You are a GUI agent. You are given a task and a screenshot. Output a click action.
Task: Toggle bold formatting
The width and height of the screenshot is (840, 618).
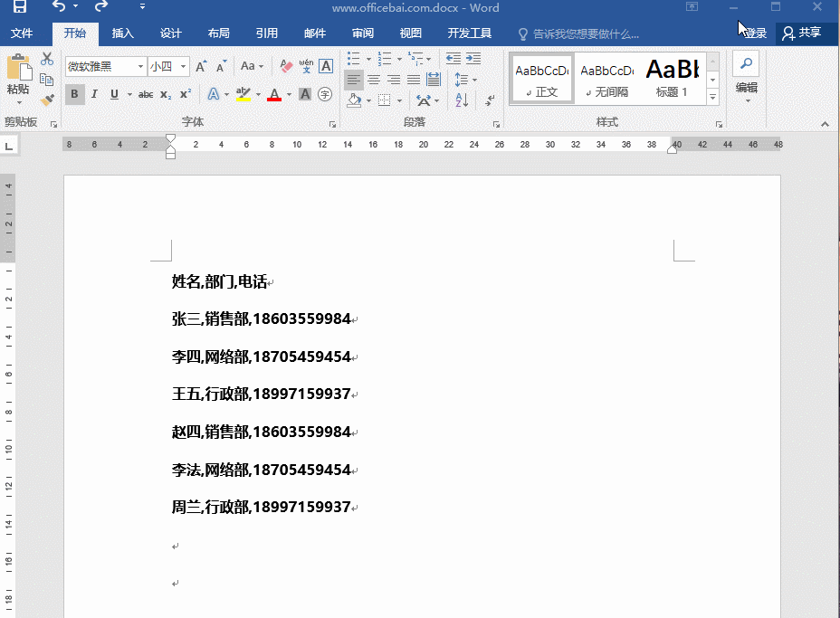(74, 95)
